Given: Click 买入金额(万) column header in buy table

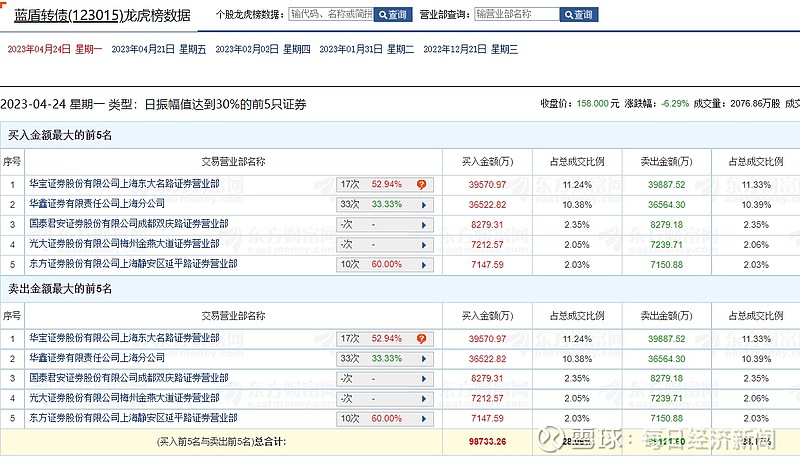Looking at the screenshot, I should coord(487,162).
